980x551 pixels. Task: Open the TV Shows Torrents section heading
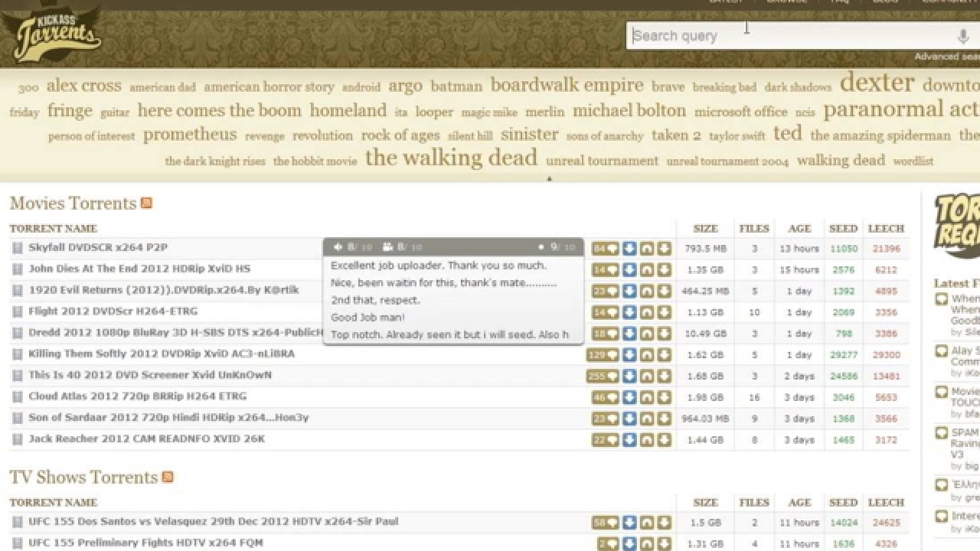pos(83,477)
